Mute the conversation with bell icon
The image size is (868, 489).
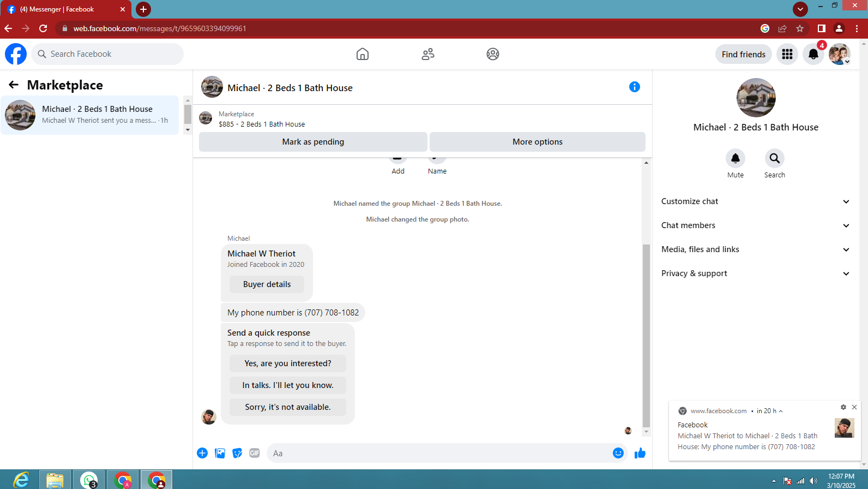tap(736, 158)
